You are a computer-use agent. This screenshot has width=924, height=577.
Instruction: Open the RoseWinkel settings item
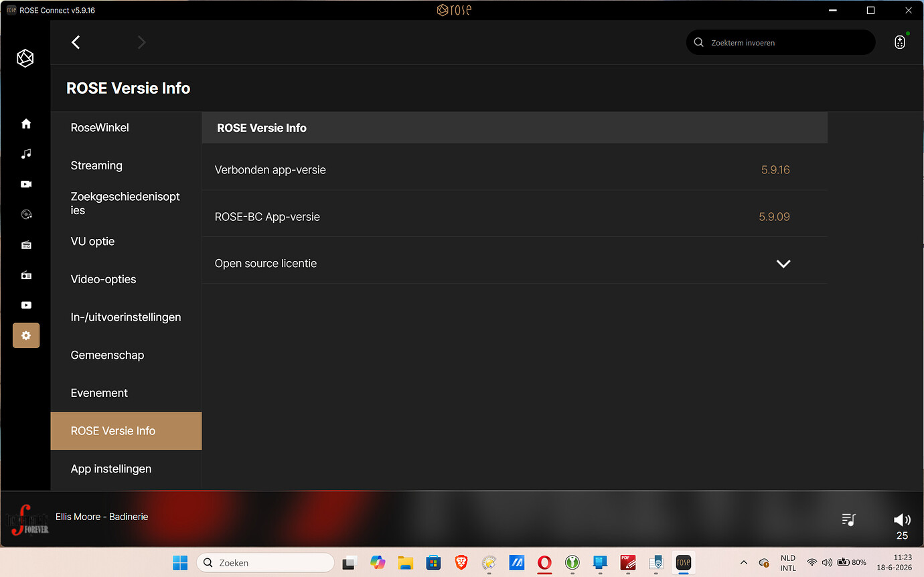[126, 127]
